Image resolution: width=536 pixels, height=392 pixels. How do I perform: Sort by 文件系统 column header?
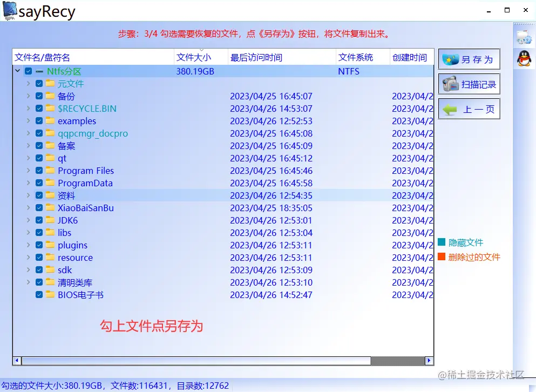[363, 57]
